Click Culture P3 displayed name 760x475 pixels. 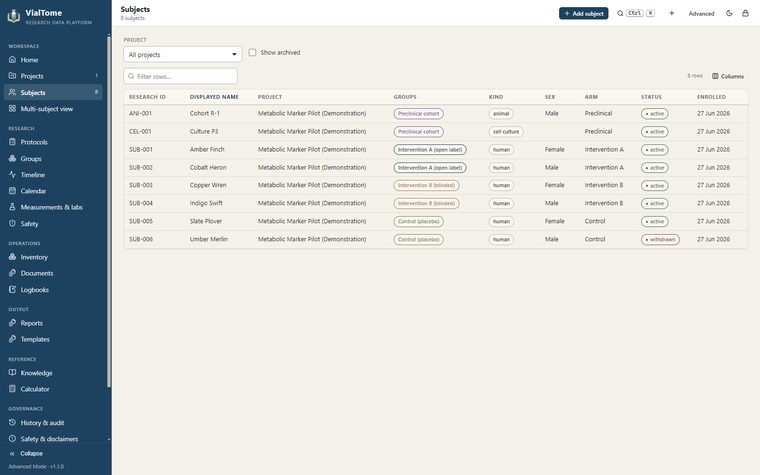204,131
